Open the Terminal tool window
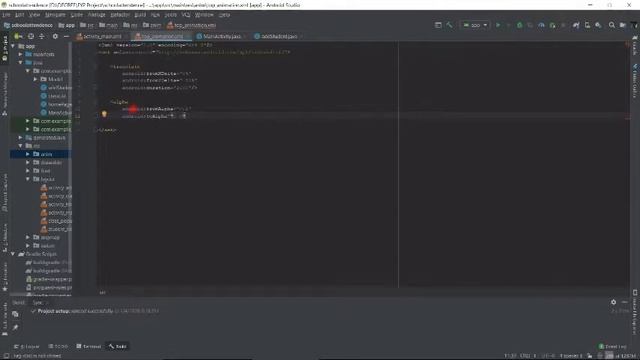Image resolution: width=640 pixels, height=360 pixels. pos(89,347)
